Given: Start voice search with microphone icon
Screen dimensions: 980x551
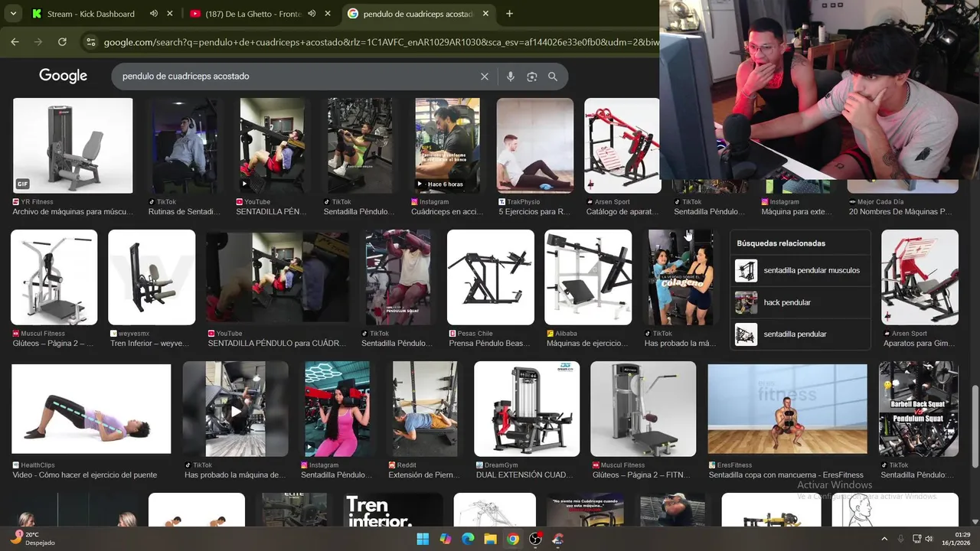Looking at the screenshot, I should point(511,77).
